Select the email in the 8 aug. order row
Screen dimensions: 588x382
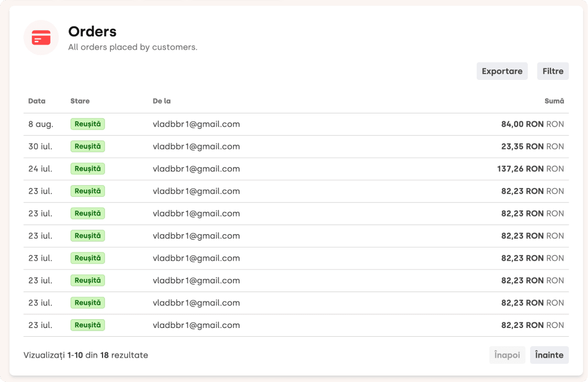pyautogui.click(x=196, y=124)
